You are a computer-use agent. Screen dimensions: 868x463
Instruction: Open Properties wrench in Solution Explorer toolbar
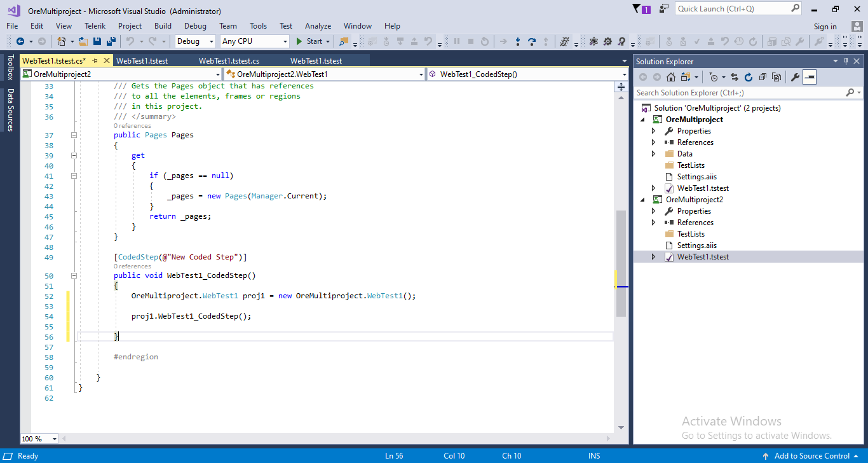coord(795,77)
